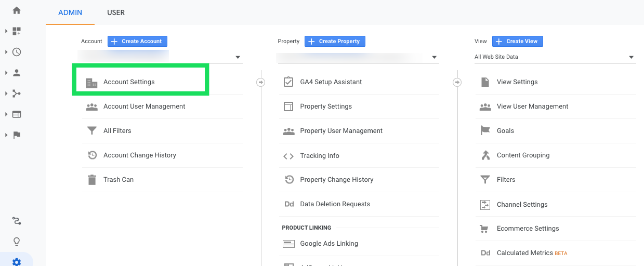The width and height of the screenshot is (644, 266).
Task: Click the Audience person icon in the sidebar
Action: pos(17,73)
